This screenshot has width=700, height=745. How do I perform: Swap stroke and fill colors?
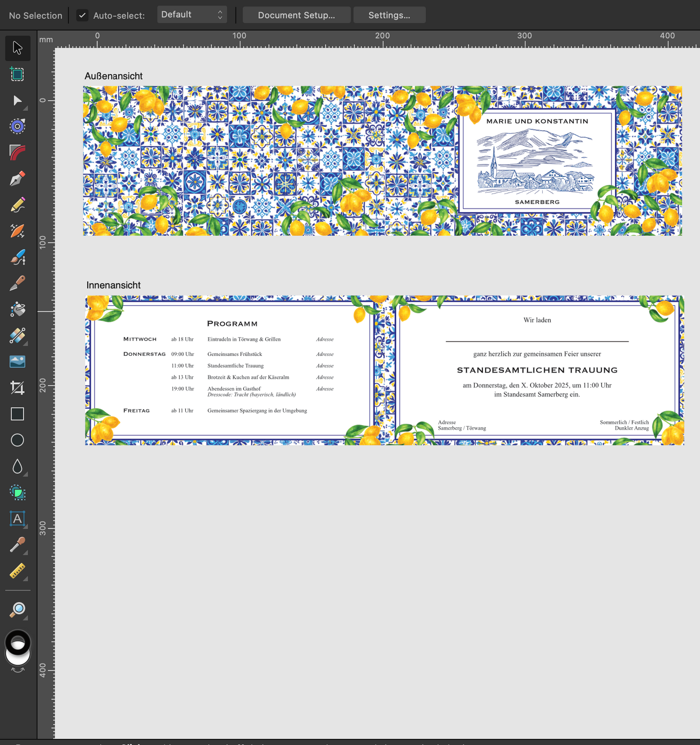point(18,670)
